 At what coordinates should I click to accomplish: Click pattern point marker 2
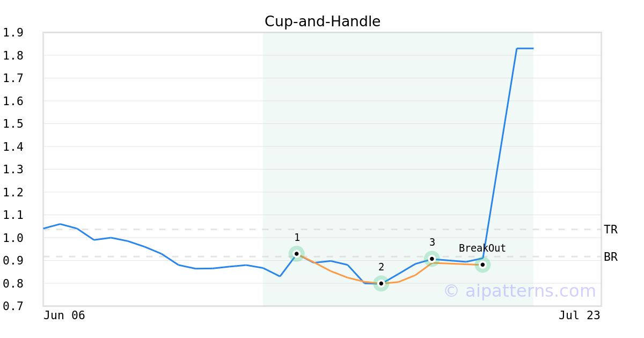pos(381,283)
